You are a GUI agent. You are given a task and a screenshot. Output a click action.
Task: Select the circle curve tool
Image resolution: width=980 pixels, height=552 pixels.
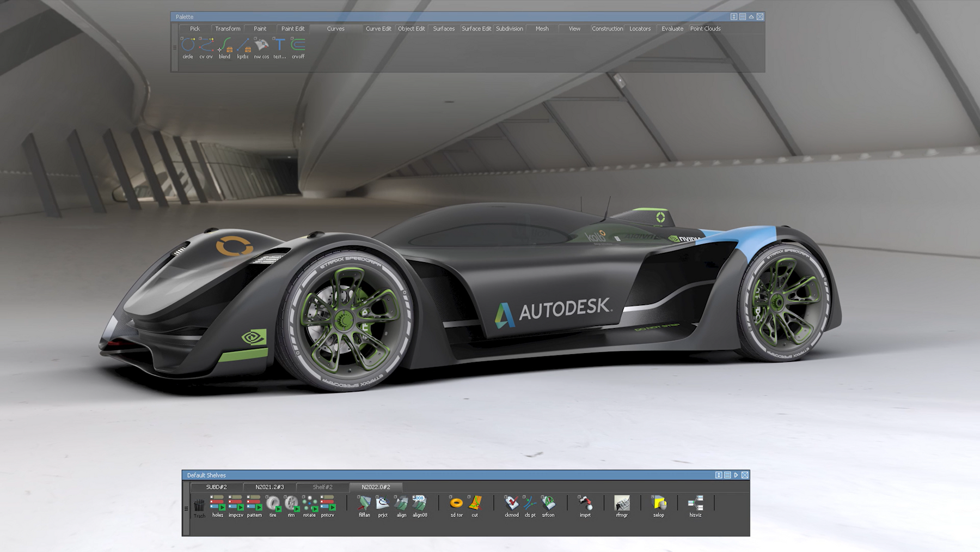[x=188, y=45]
